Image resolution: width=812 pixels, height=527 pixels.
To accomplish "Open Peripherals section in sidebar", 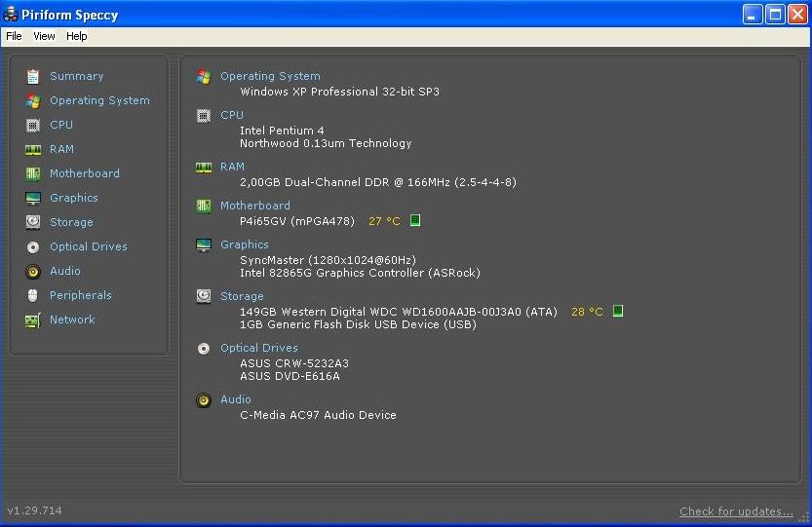I will (81, 295).
